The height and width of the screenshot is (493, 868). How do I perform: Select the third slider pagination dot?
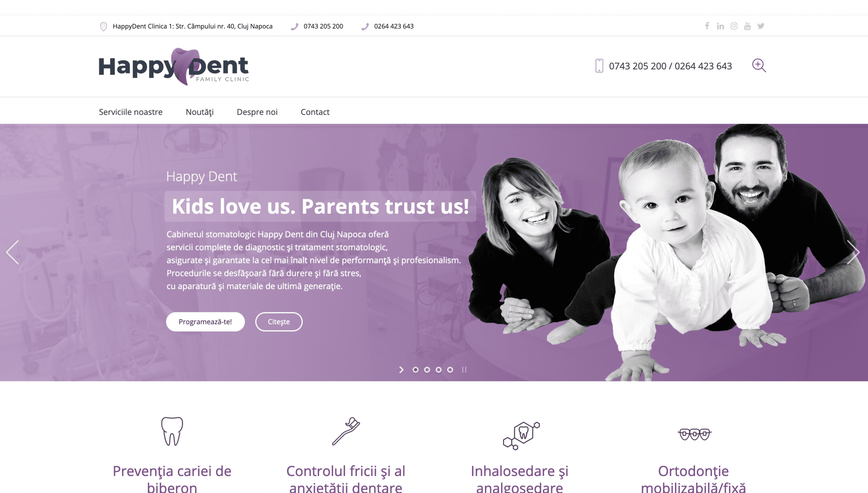[439, 370]
